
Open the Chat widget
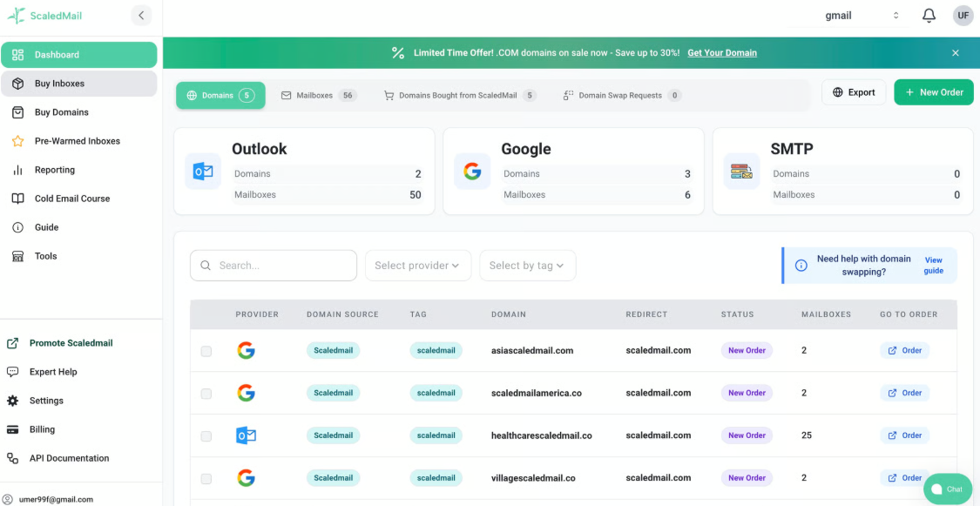click(x=948, y=489)
